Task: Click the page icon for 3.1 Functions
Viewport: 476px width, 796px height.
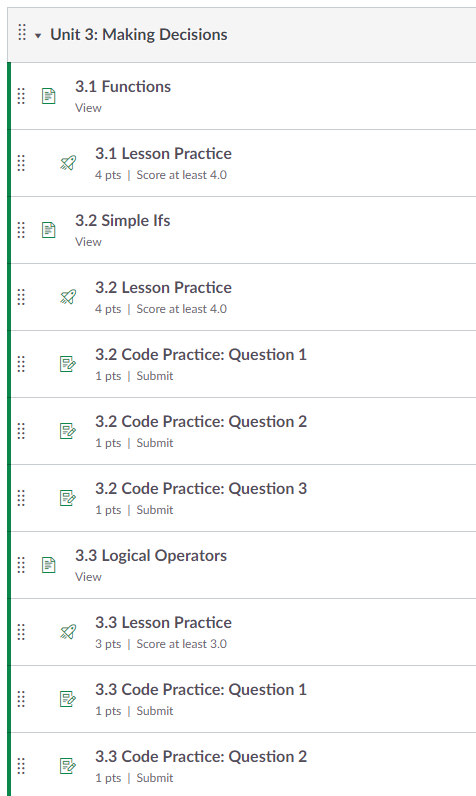Action: 49,96
